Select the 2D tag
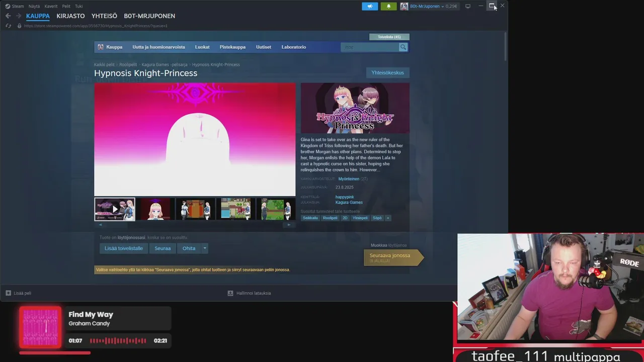 pos(345,218)
